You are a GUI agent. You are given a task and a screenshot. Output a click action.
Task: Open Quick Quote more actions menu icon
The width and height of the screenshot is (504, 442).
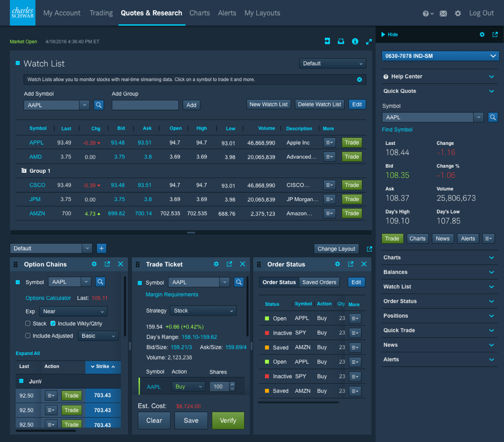click(489, 238)
